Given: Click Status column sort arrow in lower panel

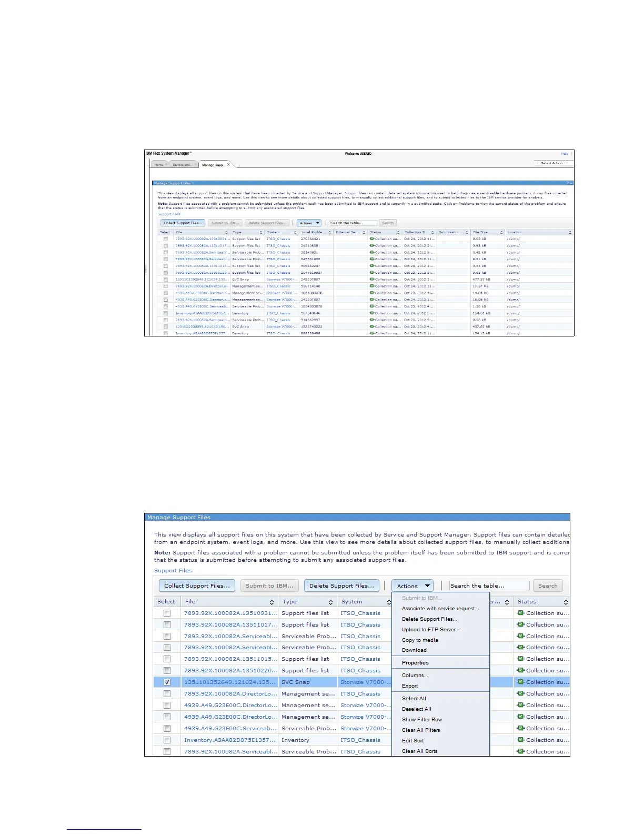Looking at the screenshot, I should point(566,602).
